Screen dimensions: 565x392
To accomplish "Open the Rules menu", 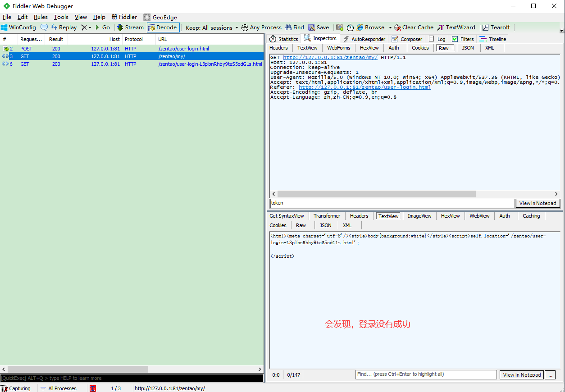I will click(x=41, y=17).
